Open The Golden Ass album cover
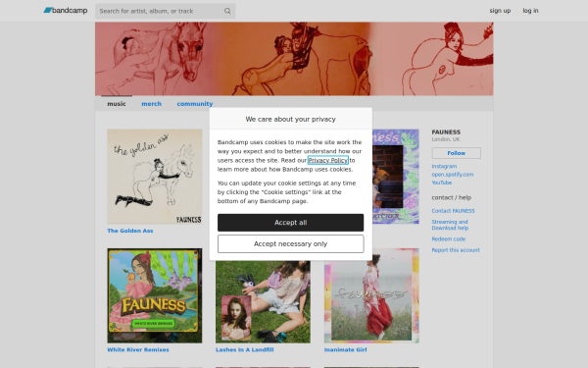The image size is (588, 368). pos(155,177)
